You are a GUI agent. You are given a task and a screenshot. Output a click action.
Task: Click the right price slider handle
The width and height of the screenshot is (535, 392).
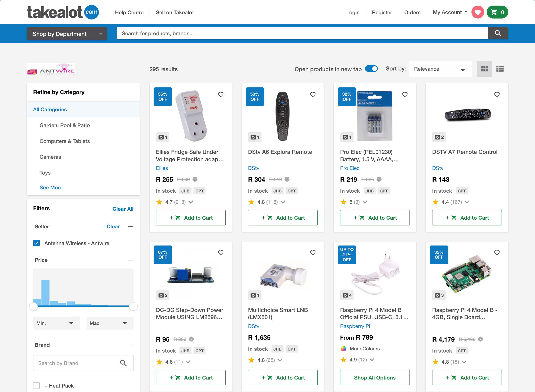tap(133, 307)
